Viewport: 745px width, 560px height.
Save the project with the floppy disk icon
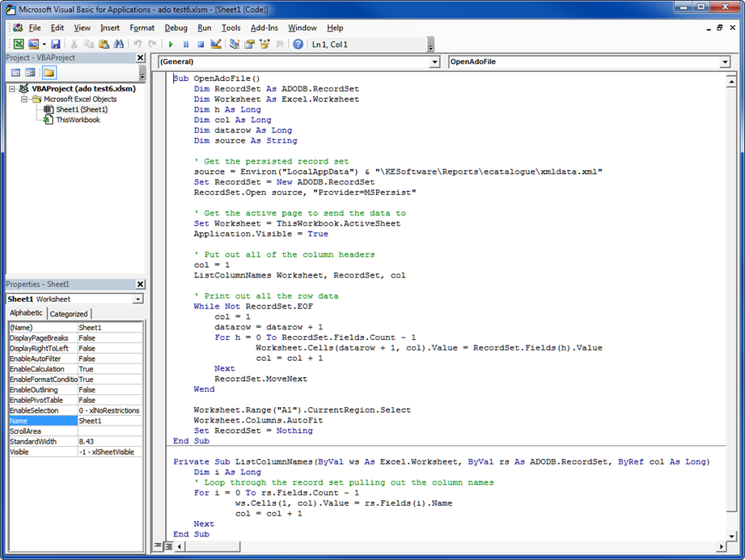(x=56, y=45)
